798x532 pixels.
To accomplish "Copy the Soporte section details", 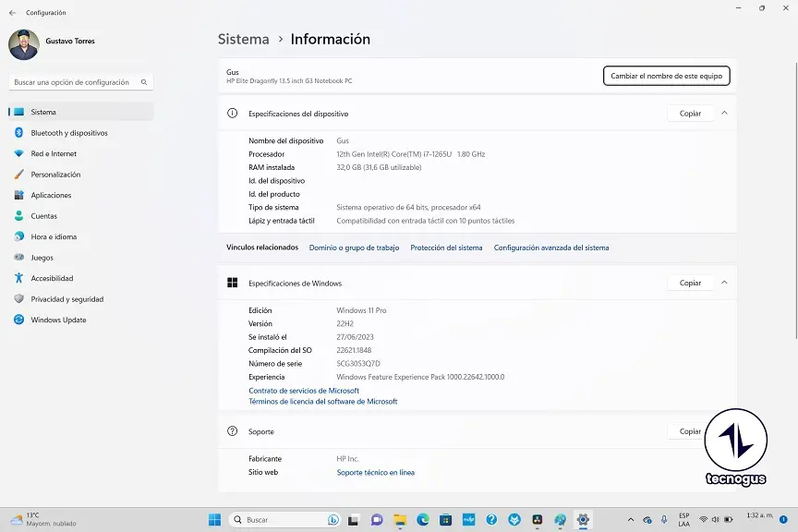I will pyautogui.click(x=687, y=431).
